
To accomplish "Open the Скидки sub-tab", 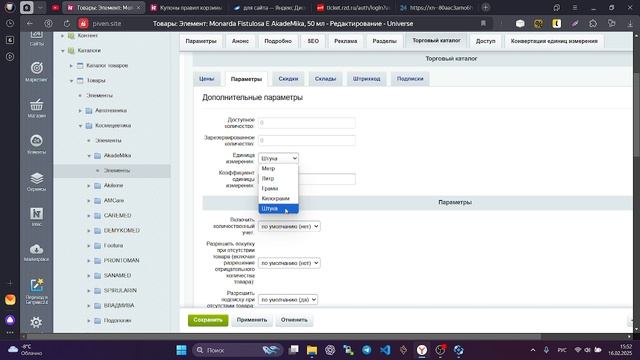I will (x=288, y=79).
